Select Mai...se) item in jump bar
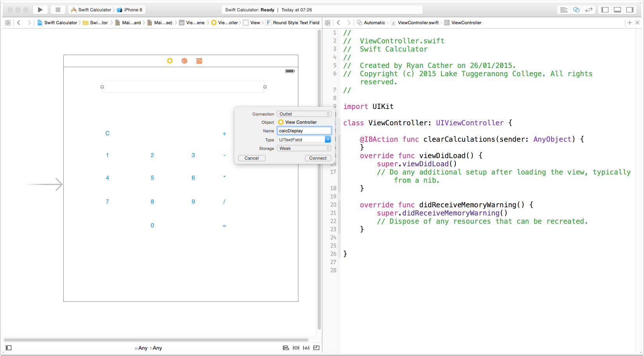The width and height of the screenshot is (644, 356). [x=160, y=23]
